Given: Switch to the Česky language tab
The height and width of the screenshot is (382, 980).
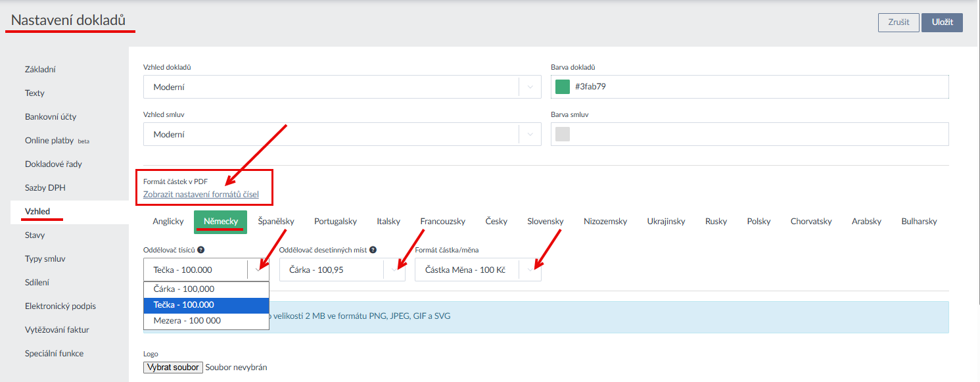Looking at the screenshot, I should [x=496, y=222].
